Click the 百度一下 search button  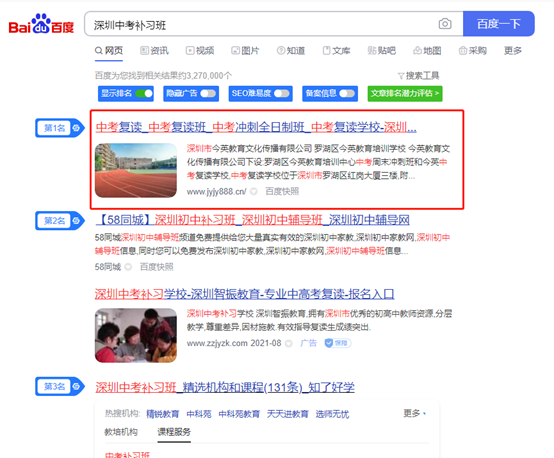499,24
